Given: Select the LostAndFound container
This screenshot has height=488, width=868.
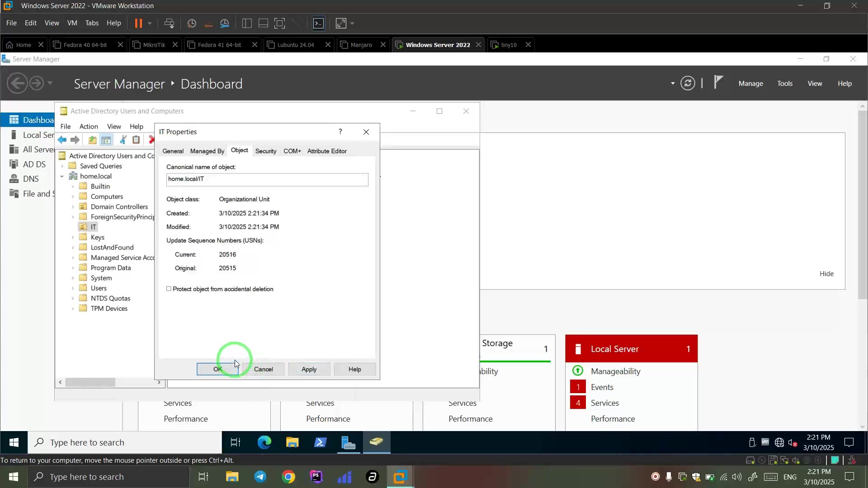Looking at the screenshot, I should click(x=112, y=248).
